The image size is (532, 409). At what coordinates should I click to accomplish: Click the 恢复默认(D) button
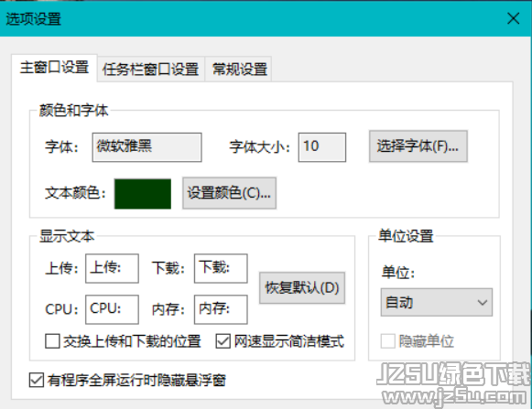click(302, 287)
